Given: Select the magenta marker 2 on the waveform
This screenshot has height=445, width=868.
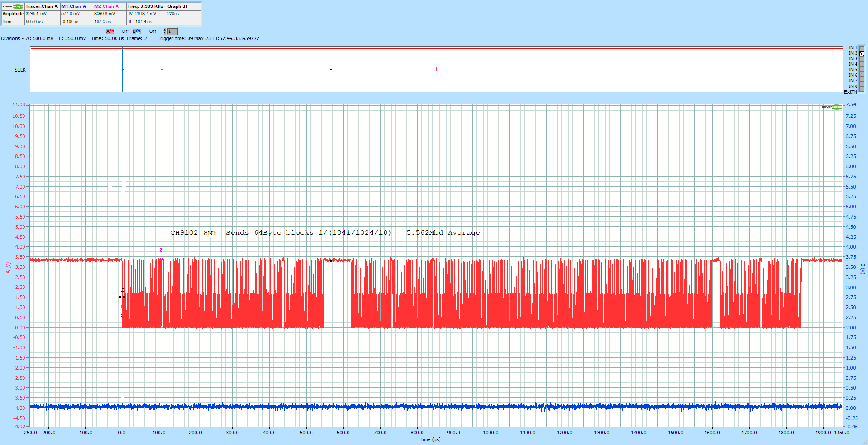Looking at the screenshot, I should point(161,250).
